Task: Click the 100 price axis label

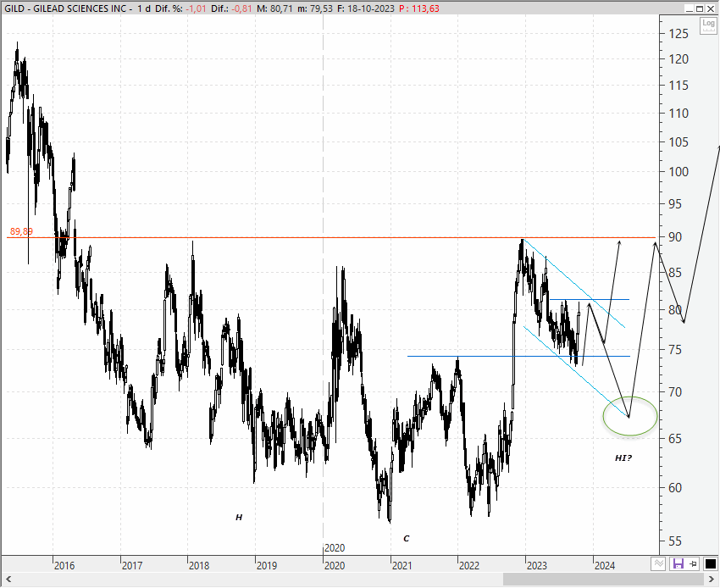Action: (x=678, y=172)
